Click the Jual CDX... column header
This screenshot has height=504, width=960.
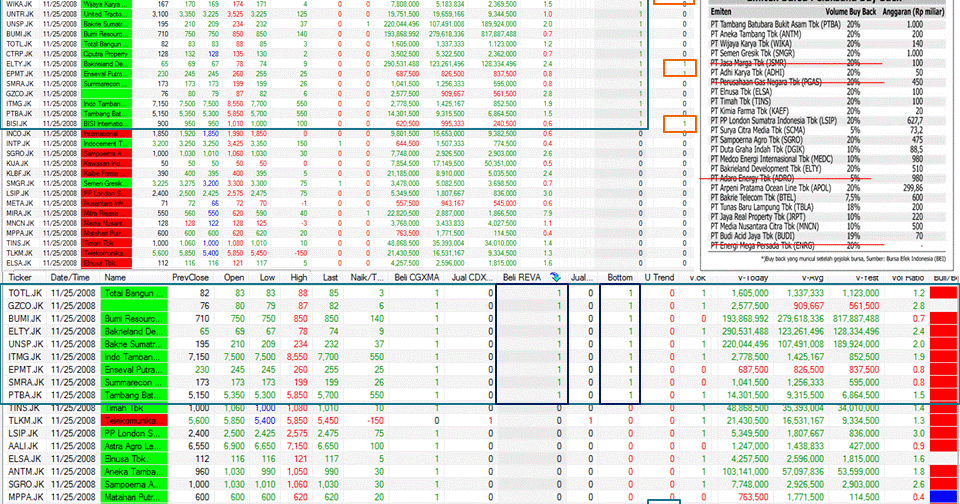point(472,277)
